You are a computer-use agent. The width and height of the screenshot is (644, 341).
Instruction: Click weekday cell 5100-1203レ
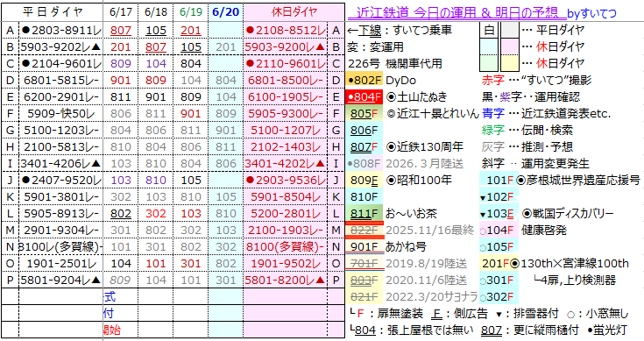tap(60, 131)
